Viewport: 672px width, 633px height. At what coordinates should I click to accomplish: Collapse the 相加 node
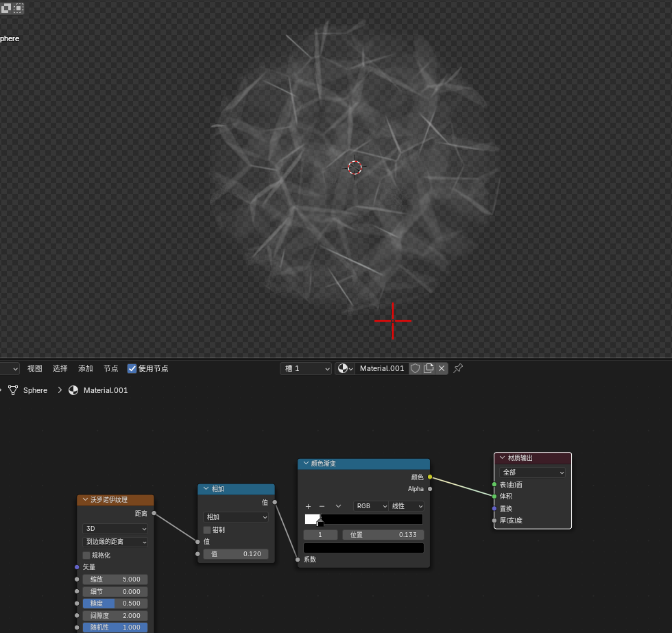(x=206, y=488)
